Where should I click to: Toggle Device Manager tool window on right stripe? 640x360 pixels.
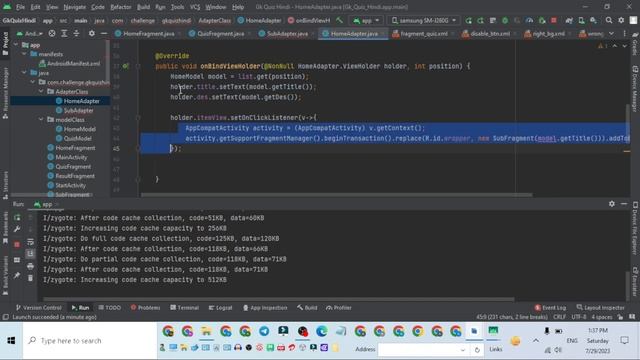635,89
